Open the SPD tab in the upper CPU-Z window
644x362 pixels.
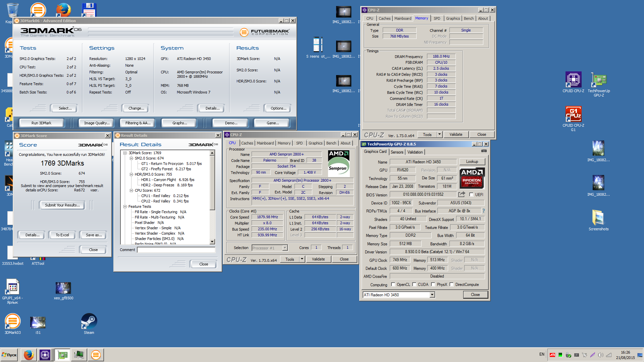pos(437,18)
